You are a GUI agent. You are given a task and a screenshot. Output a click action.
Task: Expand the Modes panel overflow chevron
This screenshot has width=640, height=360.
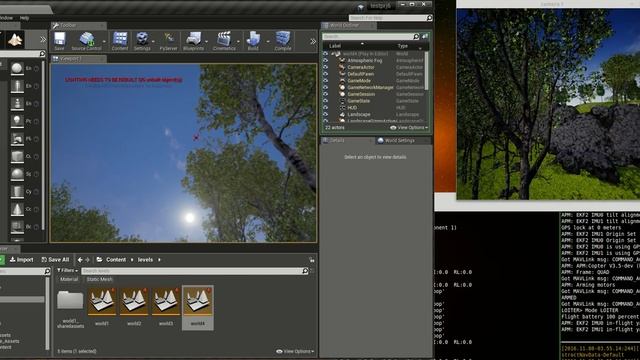click(43, 40)
